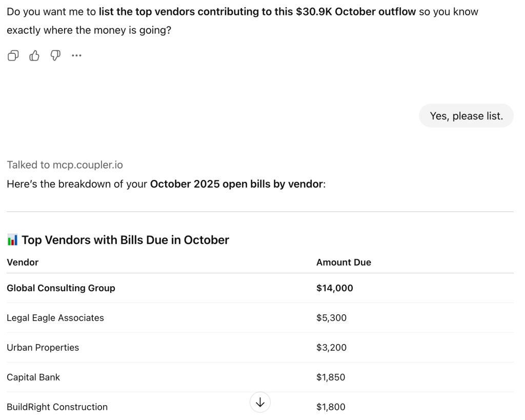
Task: Click the thumbs down icon
Action: pyautogui.click(x=55, y=56)
